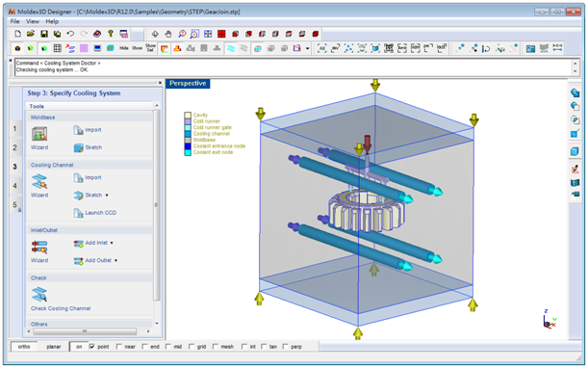Enable the perp snap checkbox
The height and width of the screenshot is (368, 588).
[x=285, y=347]
